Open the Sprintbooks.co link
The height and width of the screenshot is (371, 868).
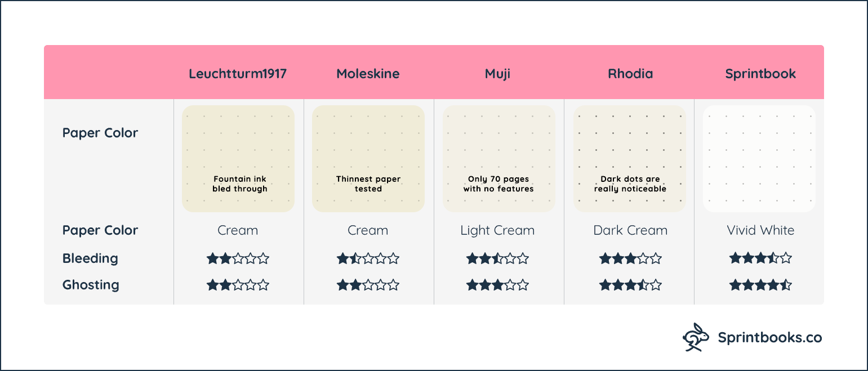(769, 338)
